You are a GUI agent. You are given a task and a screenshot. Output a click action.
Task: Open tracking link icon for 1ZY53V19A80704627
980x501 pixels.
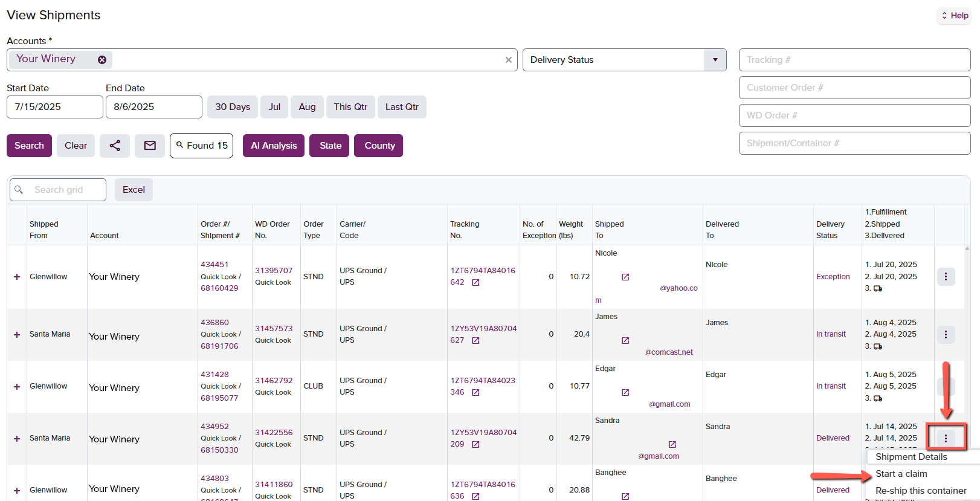[x=475, y=340]
